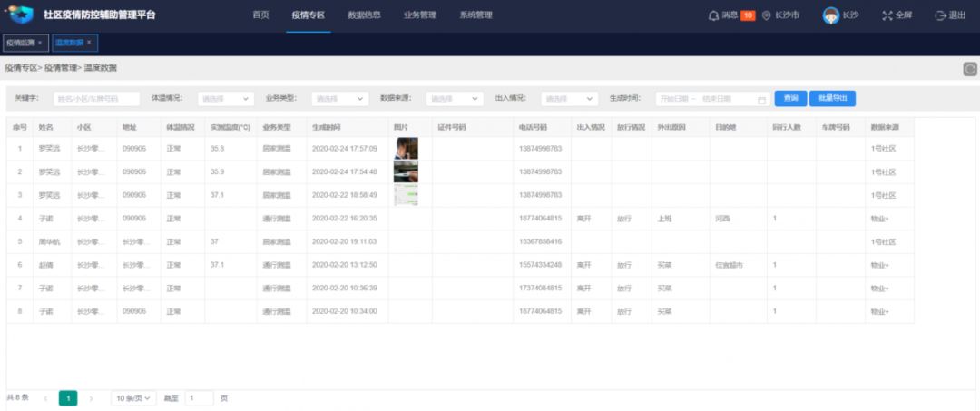
Task: Click phone number 17374064815
Action: click(540, 288)
